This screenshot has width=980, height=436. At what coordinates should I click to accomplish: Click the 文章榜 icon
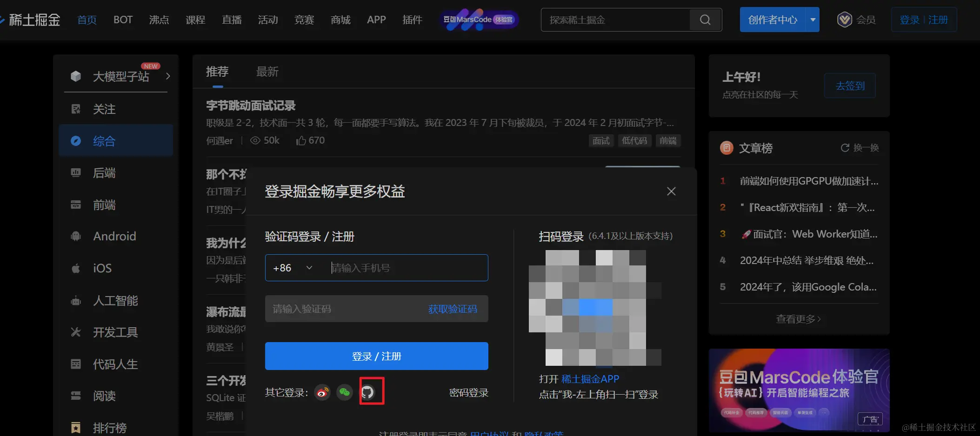pos(727,148)
